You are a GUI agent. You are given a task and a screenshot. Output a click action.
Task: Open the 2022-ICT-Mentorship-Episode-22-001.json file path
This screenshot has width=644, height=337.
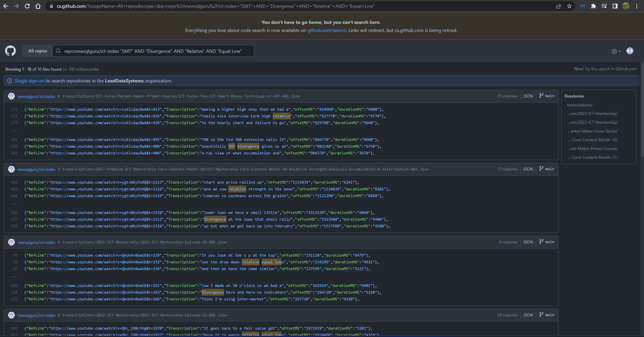coord(145,315)
